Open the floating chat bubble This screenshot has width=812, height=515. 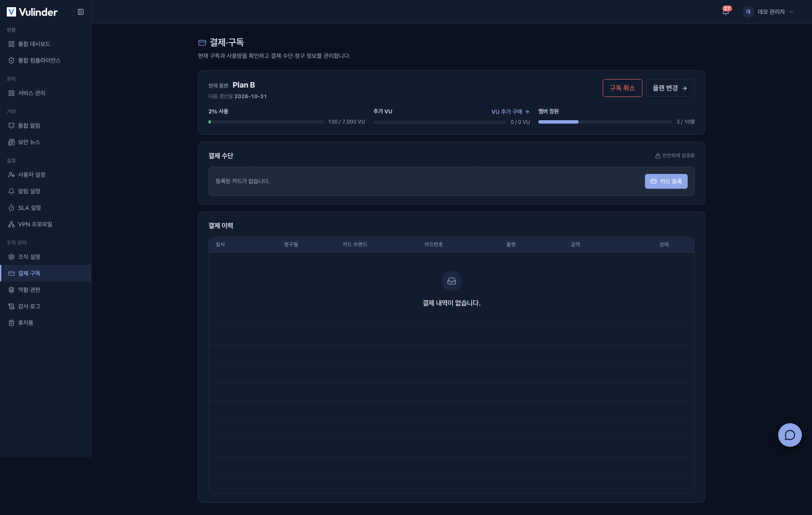pyautogui.click(x=790, y=435)
